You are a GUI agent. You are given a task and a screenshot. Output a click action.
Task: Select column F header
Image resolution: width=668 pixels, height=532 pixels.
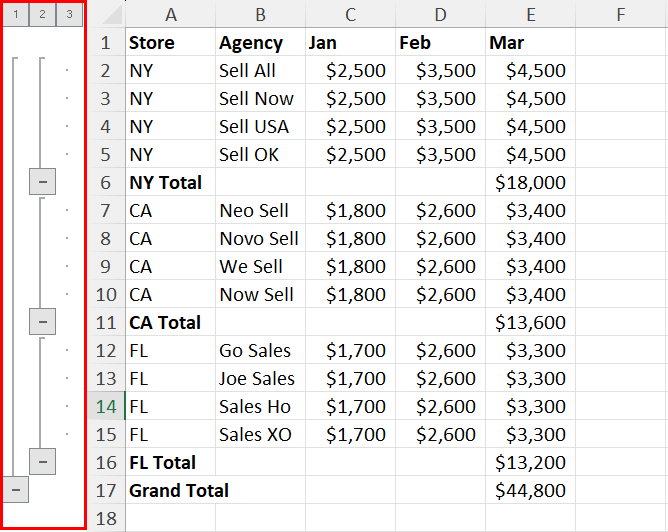621,14
